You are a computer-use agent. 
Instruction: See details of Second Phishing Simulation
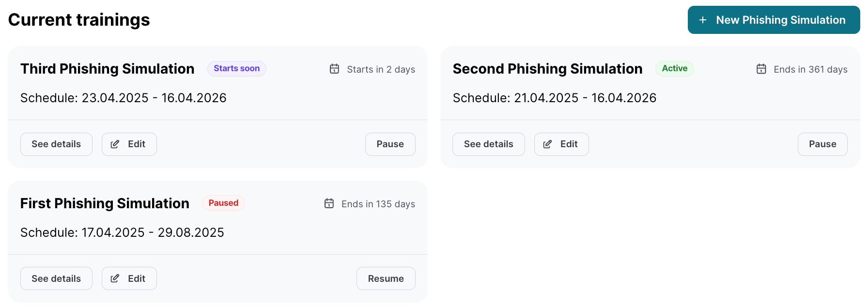488,144
